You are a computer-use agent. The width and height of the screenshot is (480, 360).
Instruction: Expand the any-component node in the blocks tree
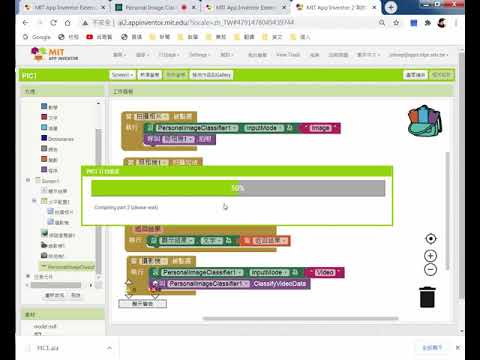[28, 276]
